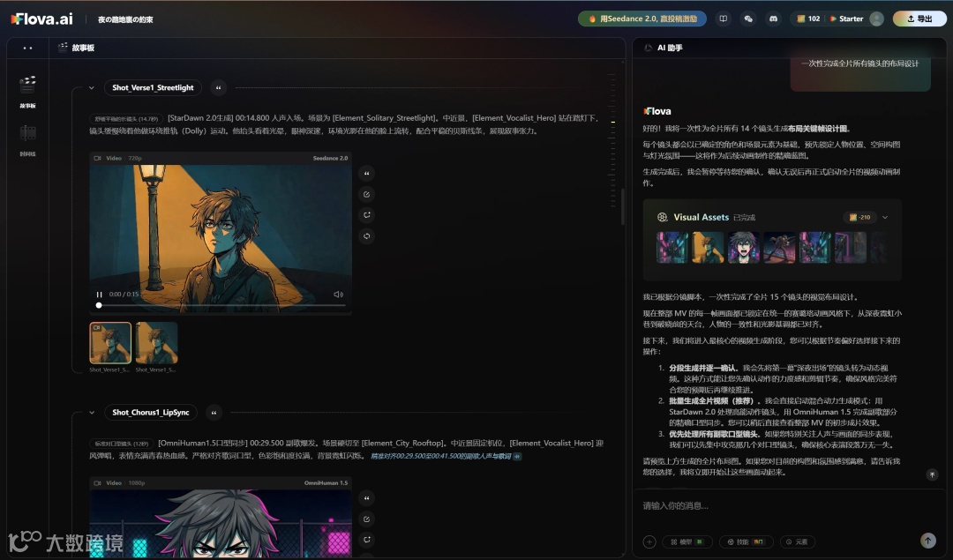
Task: Open the Discord icon in header
Action: [x=773, y=19]
